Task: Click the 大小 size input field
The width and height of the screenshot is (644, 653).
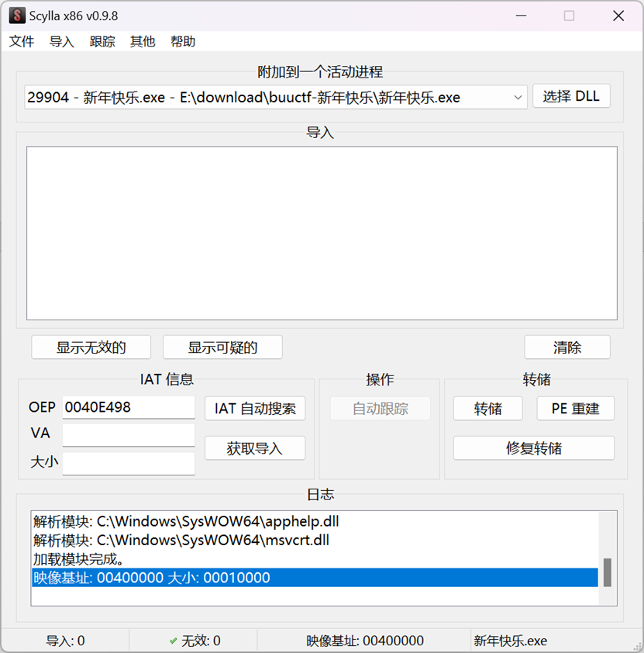Action: point(129,463)
